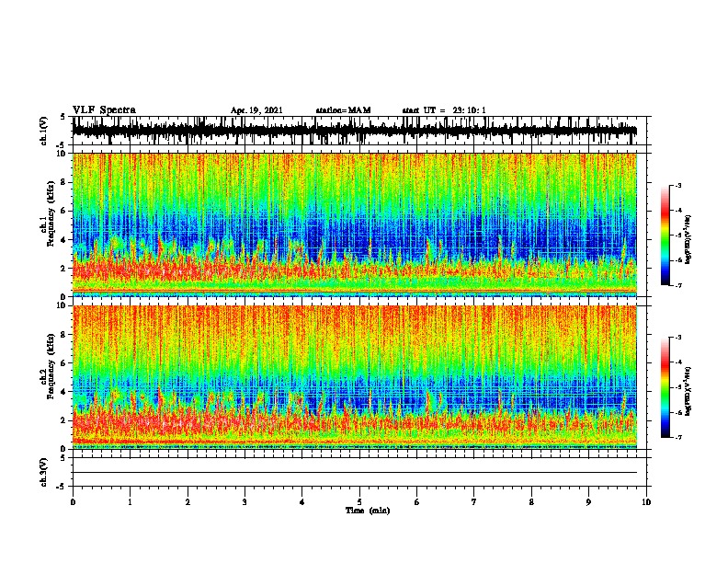Click the "-7" tick on the ch.2 color bar

(677, 437)
